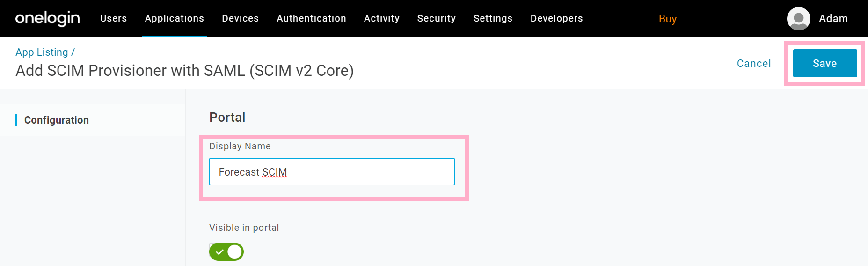868x266 pixels.
Task: Open the Users menu
Action: (x=113, y=18)
